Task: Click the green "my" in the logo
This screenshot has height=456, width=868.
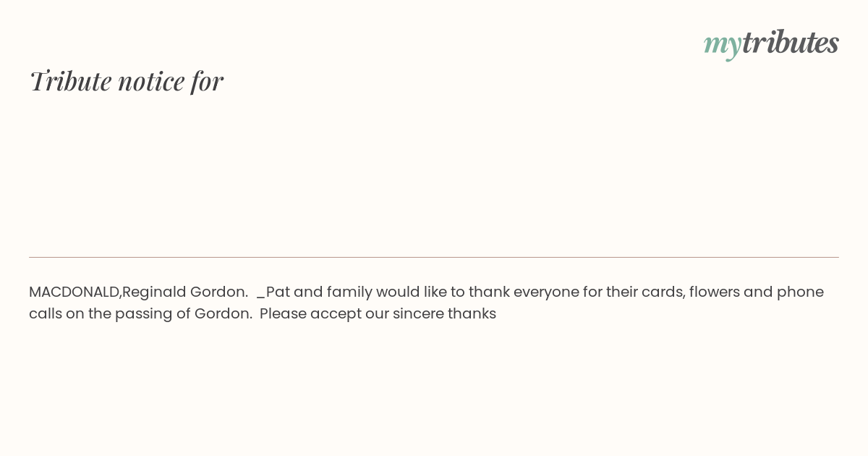Action: point(723,46)
